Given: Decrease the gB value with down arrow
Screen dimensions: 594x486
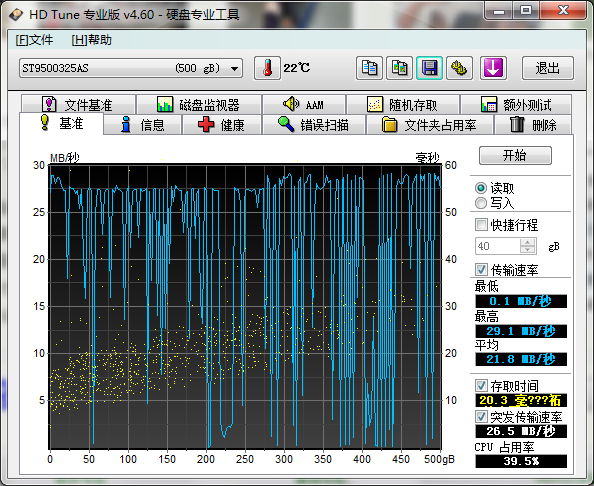Looking at the screenshot, I should click(x=527, y=250).
